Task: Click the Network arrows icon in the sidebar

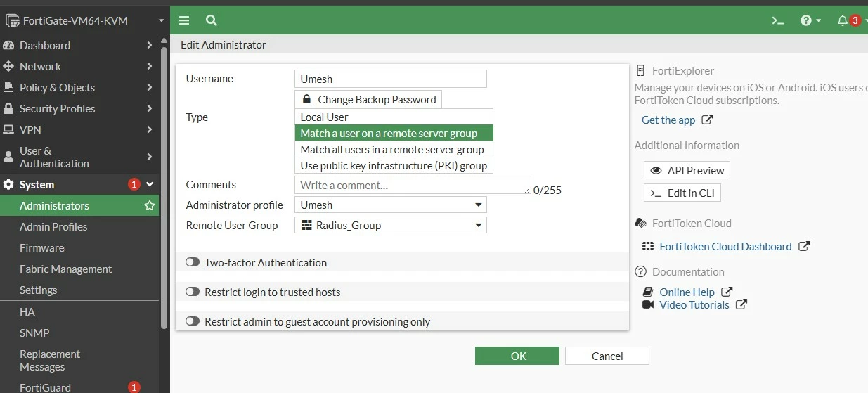Action: (8, 66)
